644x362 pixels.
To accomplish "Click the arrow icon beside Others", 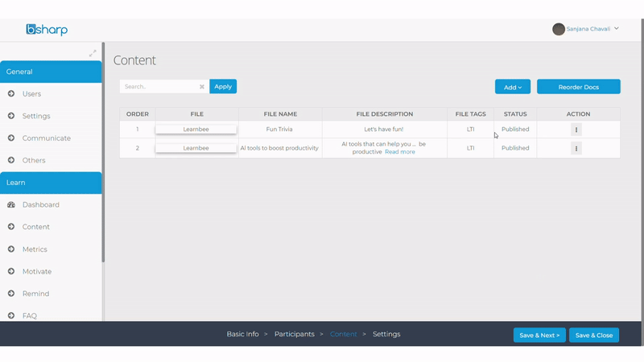I will pyautogui.click(x=11, y=160).
